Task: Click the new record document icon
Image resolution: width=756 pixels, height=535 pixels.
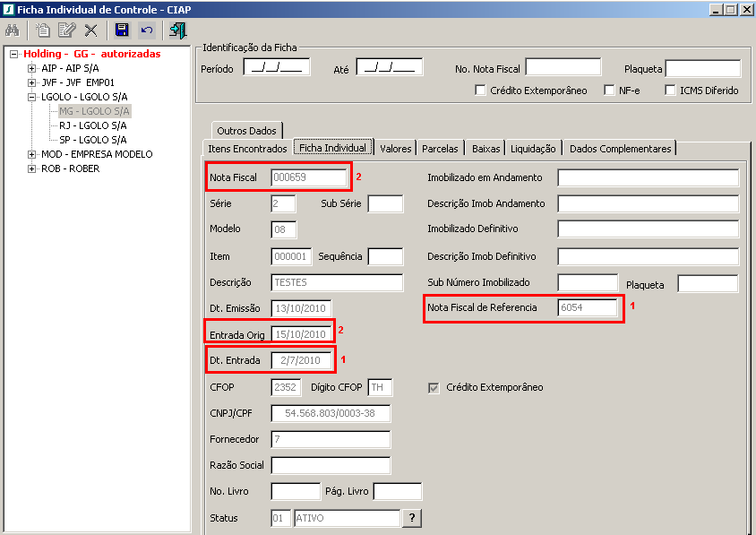Action: [x=42, y=30]
